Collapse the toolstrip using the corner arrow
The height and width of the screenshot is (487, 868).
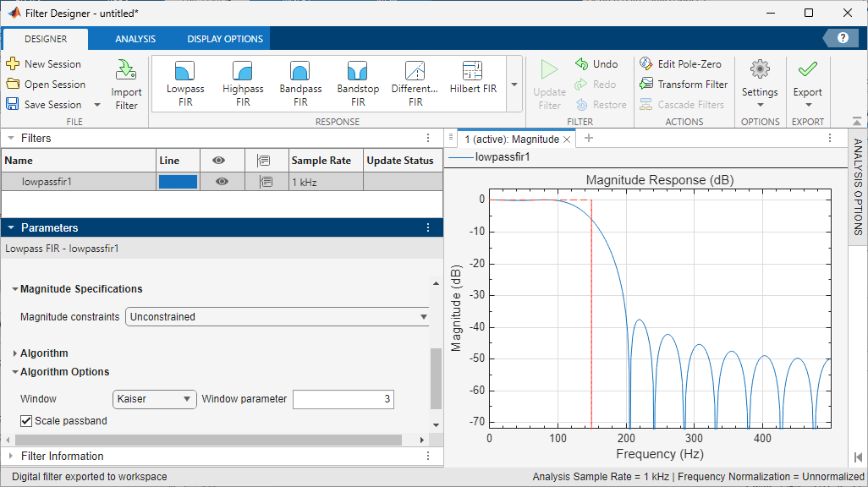(857, 121)
